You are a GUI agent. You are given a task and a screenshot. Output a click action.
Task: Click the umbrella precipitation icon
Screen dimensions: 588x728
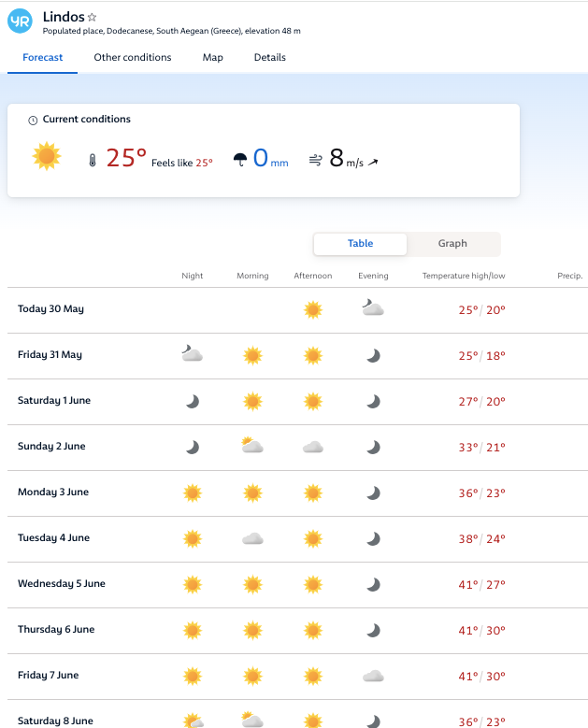pyautogui.click(x=240, y=160)
